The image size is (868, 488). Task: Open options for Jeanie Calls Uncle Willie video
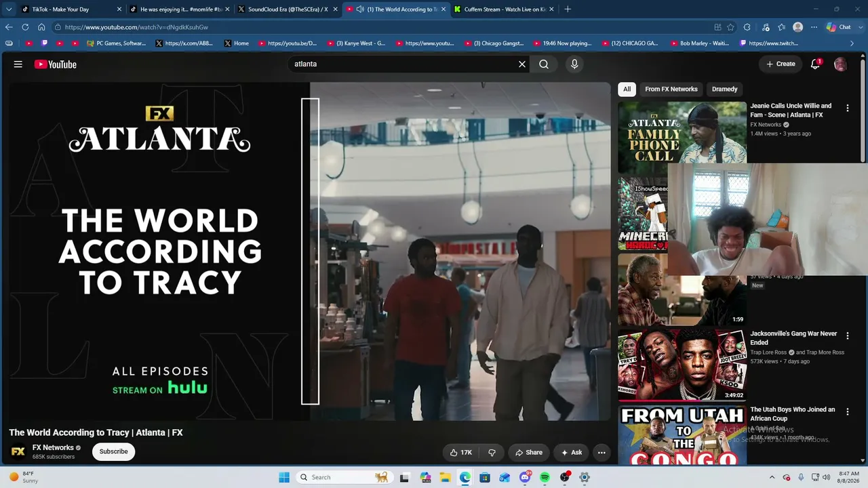tap(847, 108)
